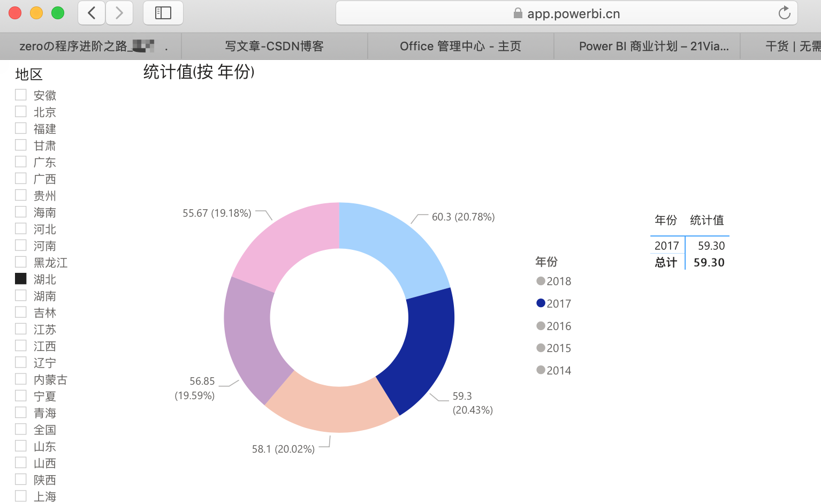Image resolution: width=821 pixels, height=504 pixels.
Task: Select the 上海 checkbox
Action: coord(21,495)
